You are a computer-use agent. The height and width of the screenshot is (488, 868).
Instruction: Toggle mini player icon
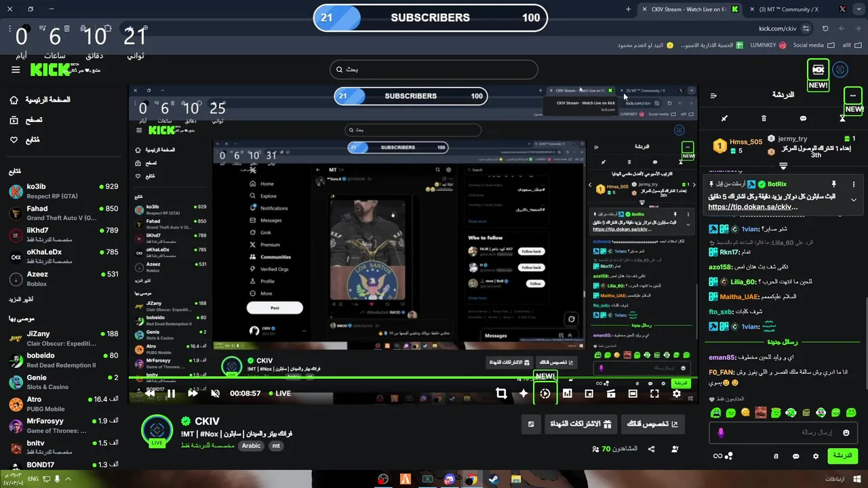pyautogui.click(x=611, y=393)
